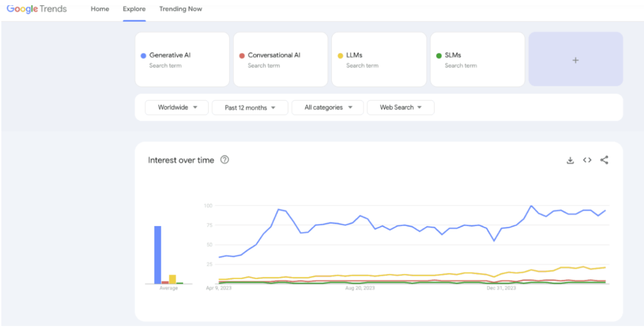Click the green dot beside SLMs
The width and height of the screenshot is (644, 332).
pyautogui.click(x=439, y=56)
